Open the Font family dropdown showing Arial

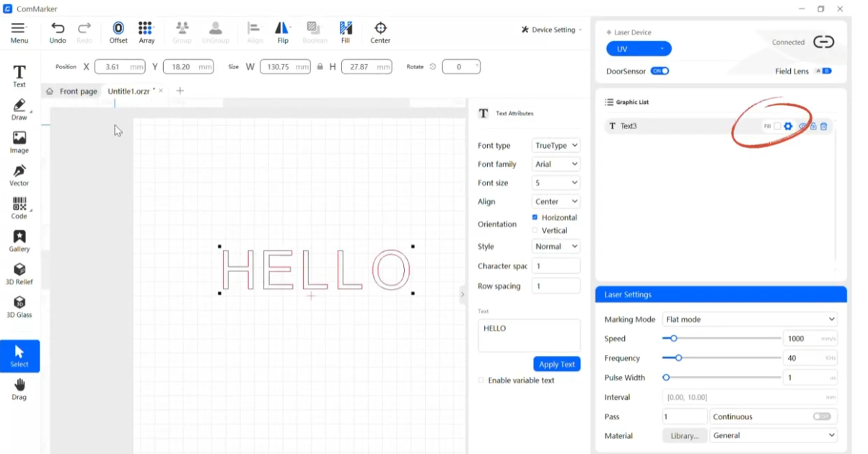[x=556, y=164]
